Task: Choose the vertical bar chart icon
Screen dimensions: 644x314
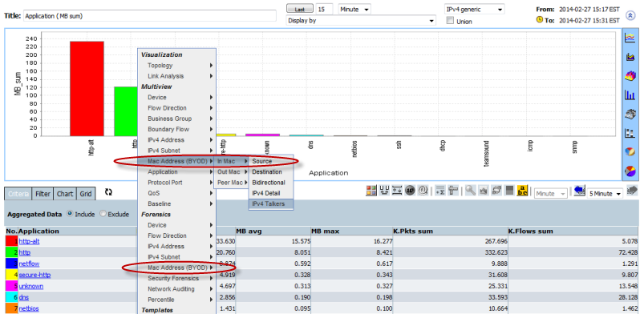Action: (630, 95)
